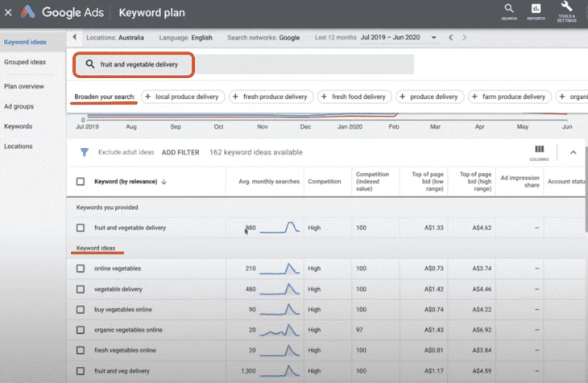Add 'farm produce delivery' suggestion
The width and height of the screenshot is (588, 383).
(x=510, y=97)
